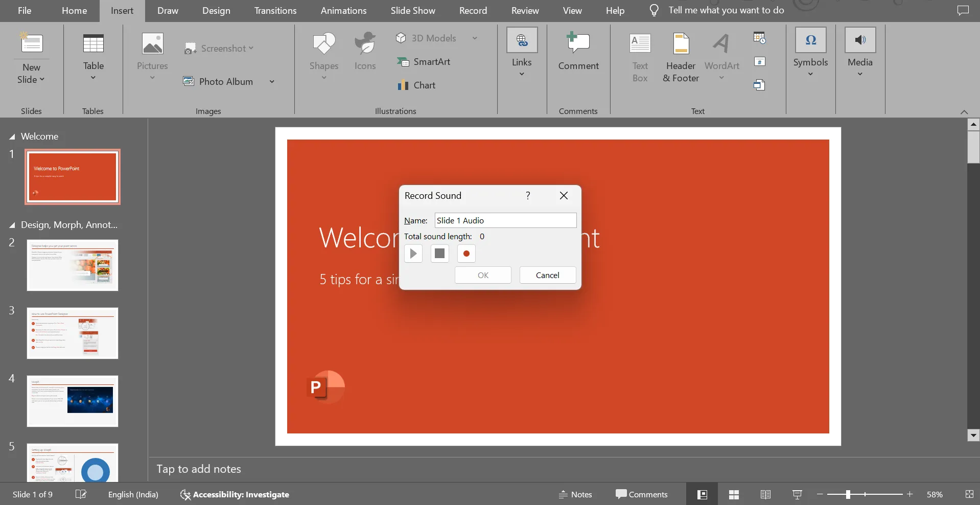Open the Media menu

click(x=860, y=51)
